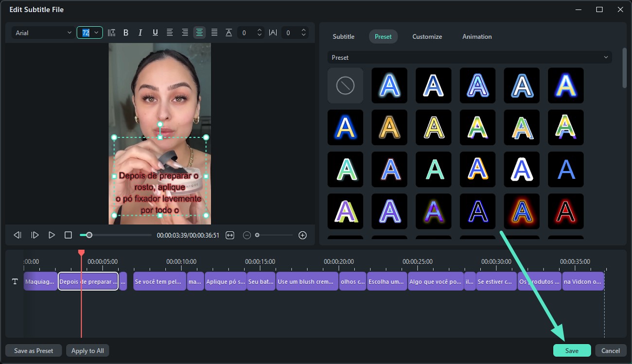Toggle italic text formatting

pos(140,33)
